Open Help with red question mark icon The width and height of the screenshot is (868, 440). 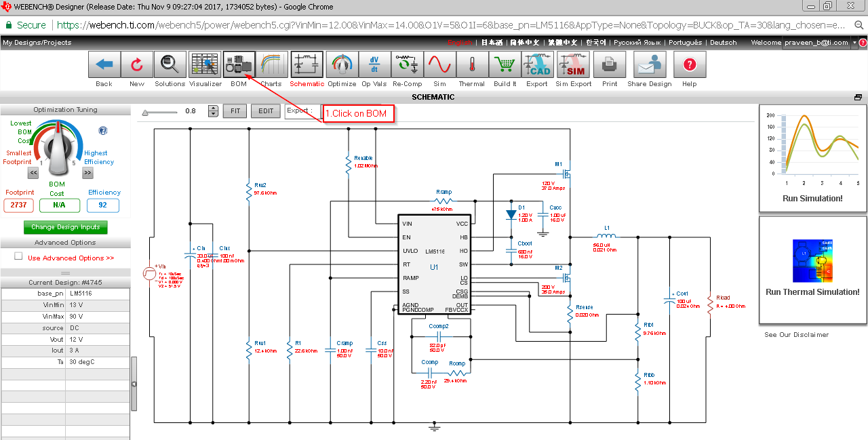click(690, 65)
